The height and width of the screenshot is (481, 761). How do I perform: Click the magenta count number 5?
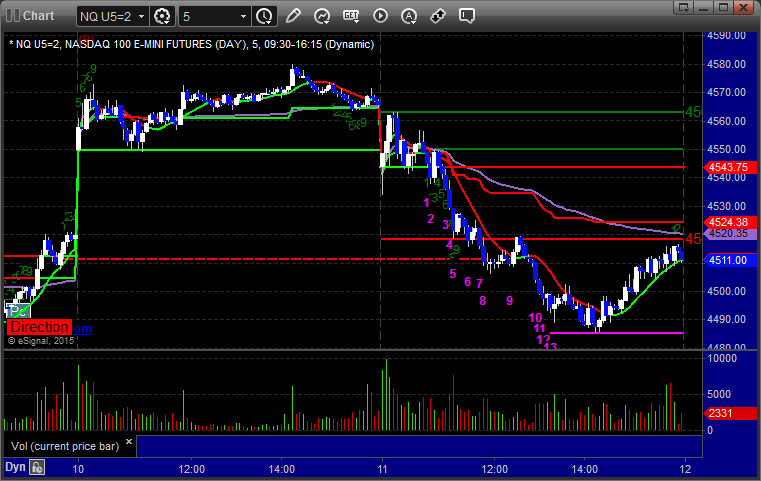click(x=452, y=274)
